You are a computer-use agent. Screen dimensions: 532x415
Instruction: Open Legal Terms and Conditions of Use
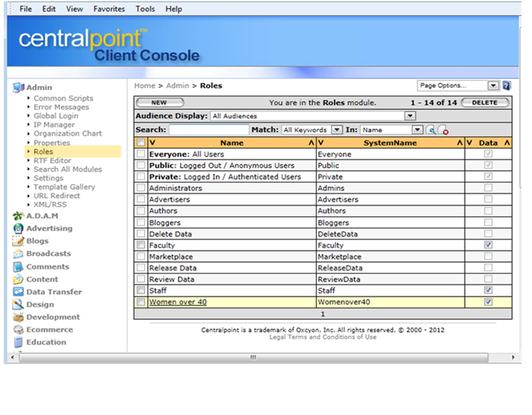pos(323,337)
